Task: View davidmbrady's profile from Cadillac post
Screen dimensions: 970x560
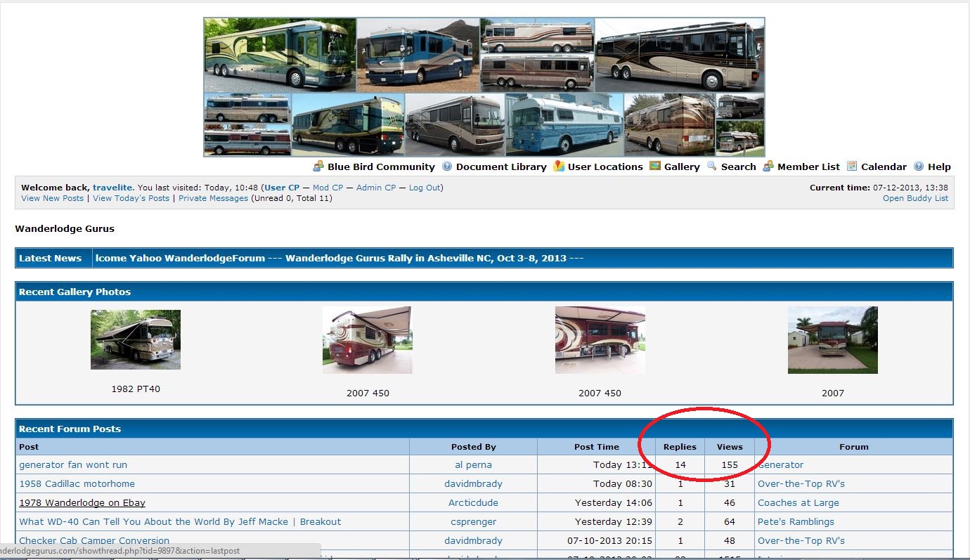Action: click(473, 483)
